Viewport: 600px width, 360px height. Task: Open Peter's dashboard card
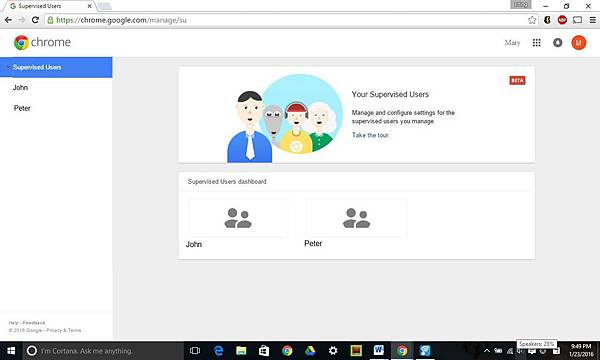(x=356, y=218)
